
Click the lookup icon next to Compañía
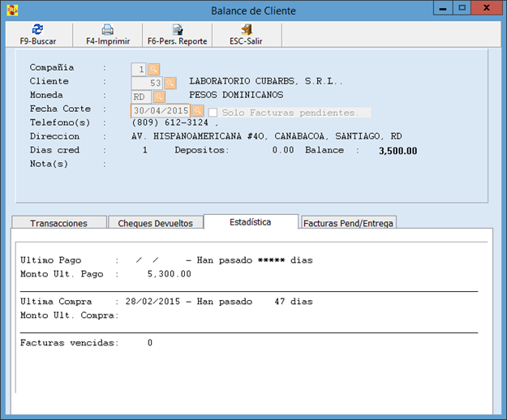point(154,68)
